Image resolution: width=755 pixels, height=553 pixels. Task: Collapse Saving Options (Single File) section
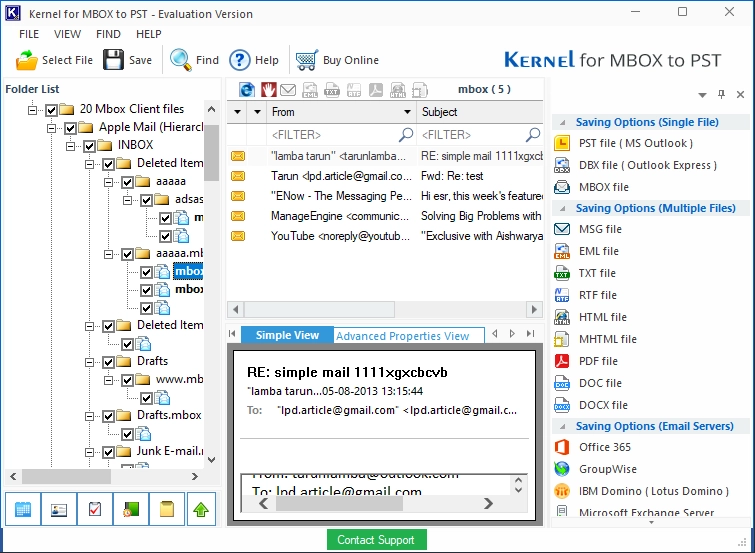(x=562, y=122)
